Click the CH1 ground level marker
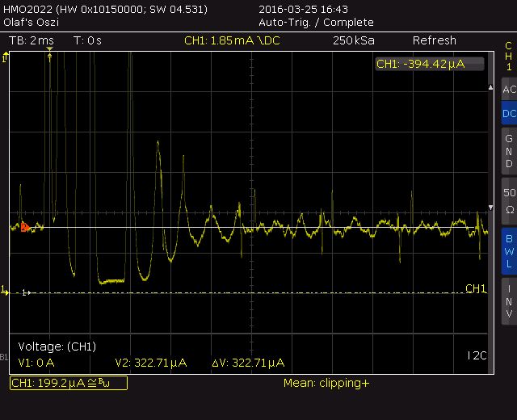Image resolution: width=517 pixels, height=420 pixels. (4, 291)
